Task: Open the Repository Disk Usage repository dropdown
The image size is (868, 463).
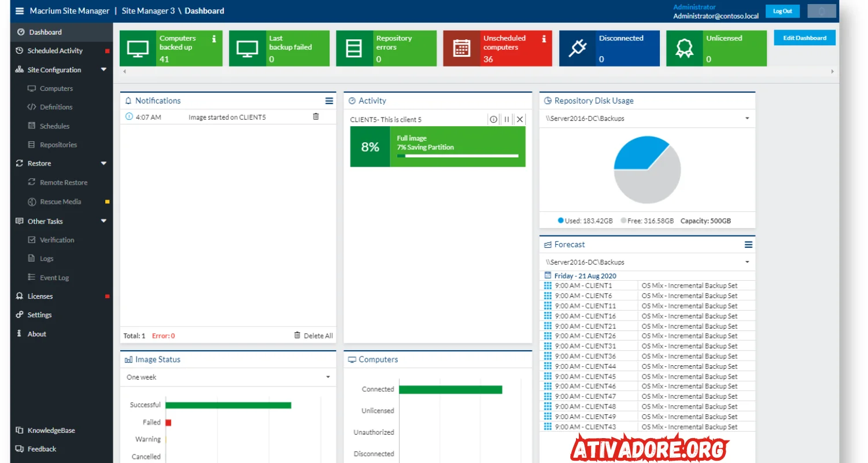Action: (x=647, y=118)
